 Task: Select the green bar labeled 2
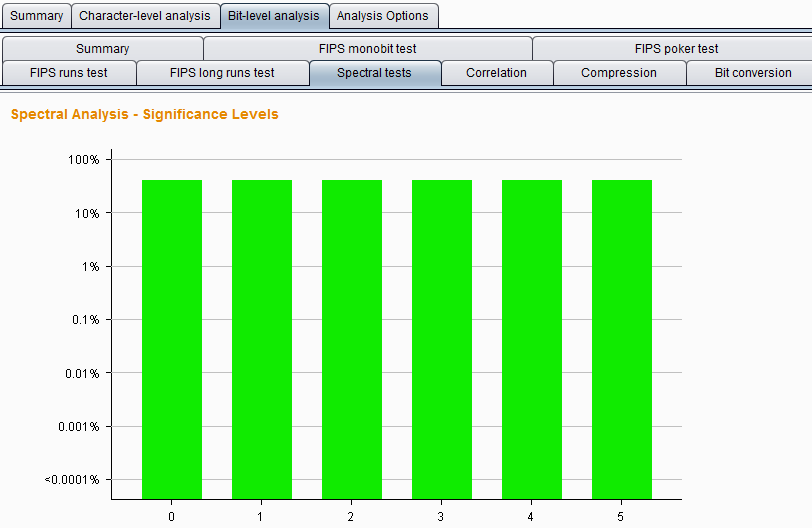pyautogui.click(x=352, y=339)
